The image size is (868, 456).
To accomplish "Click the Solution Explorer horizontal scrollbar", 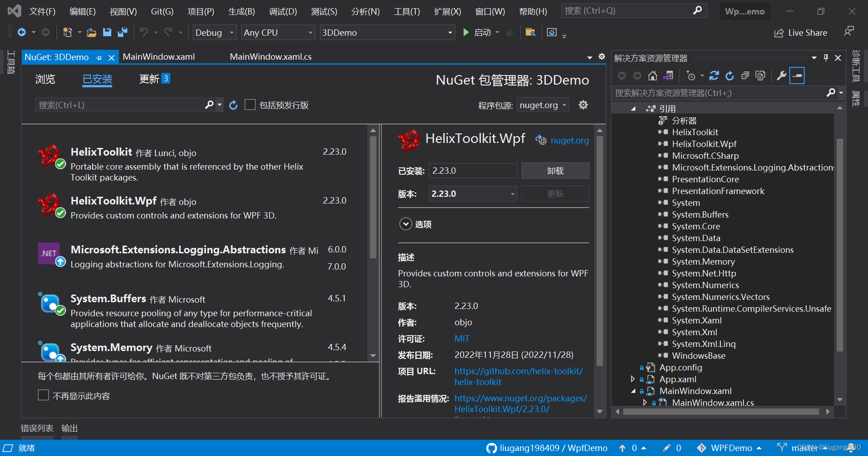I will [721, 412].
